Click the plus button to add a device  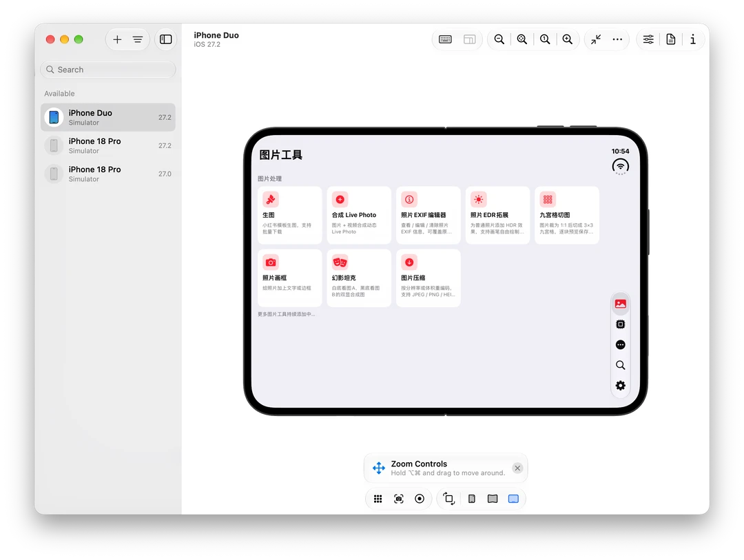(x=117, y=39)
